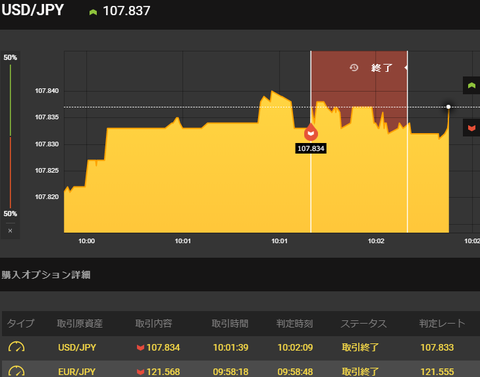
Task: Click the bottom 50% label of sentiment gauge
Action: 10,214
